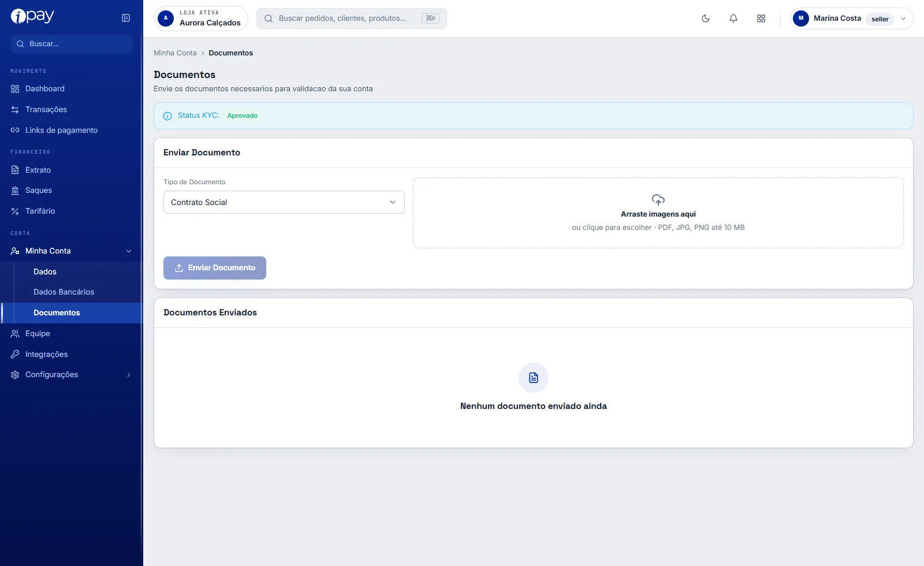924x566 pixels.
Task: Open Tarifário from the sidebar
Action: coord(71,211)
